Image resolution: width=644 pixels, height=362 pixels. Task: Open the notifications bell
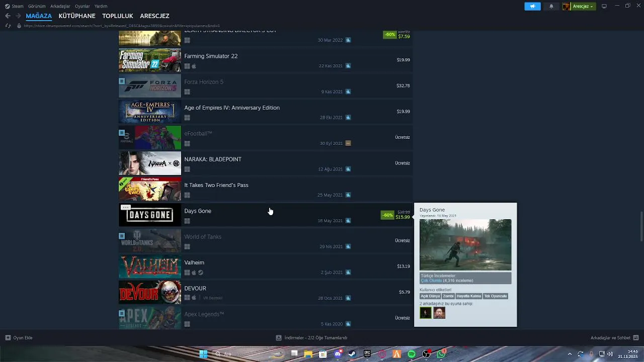551,6
